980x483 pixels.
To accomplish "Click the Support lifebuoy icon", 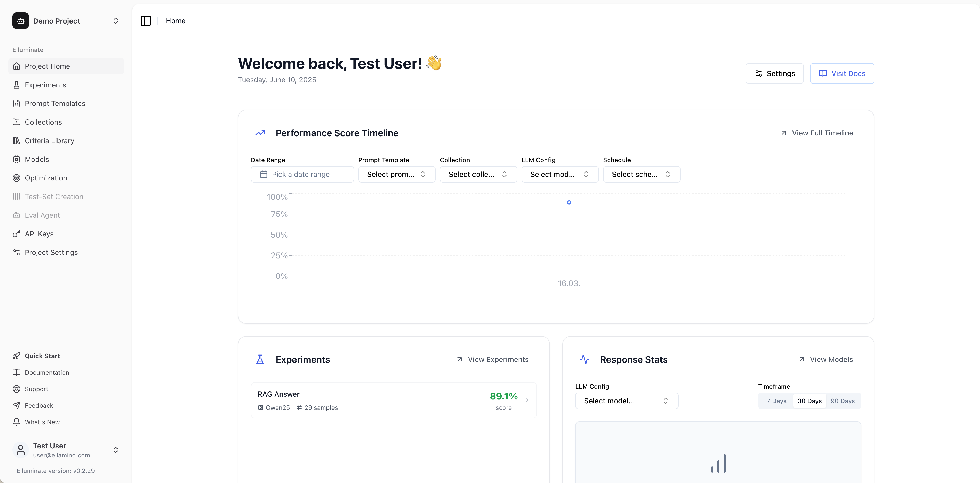I will (x=16, y=389).
